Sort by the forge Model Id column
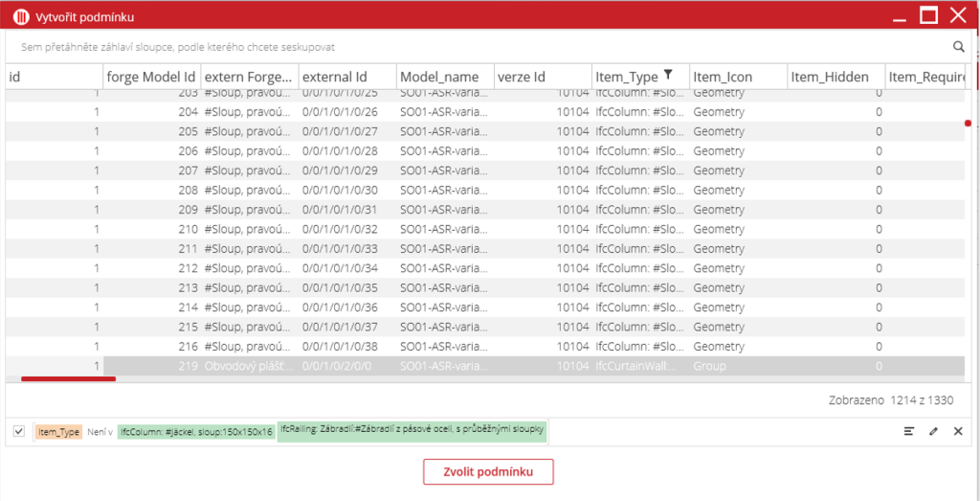The width and height of the screenshot is (980, 501). pos(151,77)
